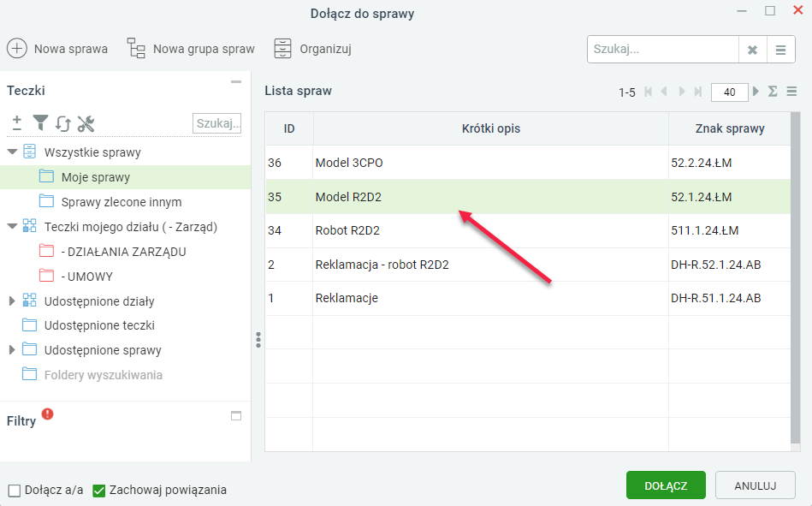Click the red DZIAŁANIA ZARZĄDU folder icon

pos(46,251)
